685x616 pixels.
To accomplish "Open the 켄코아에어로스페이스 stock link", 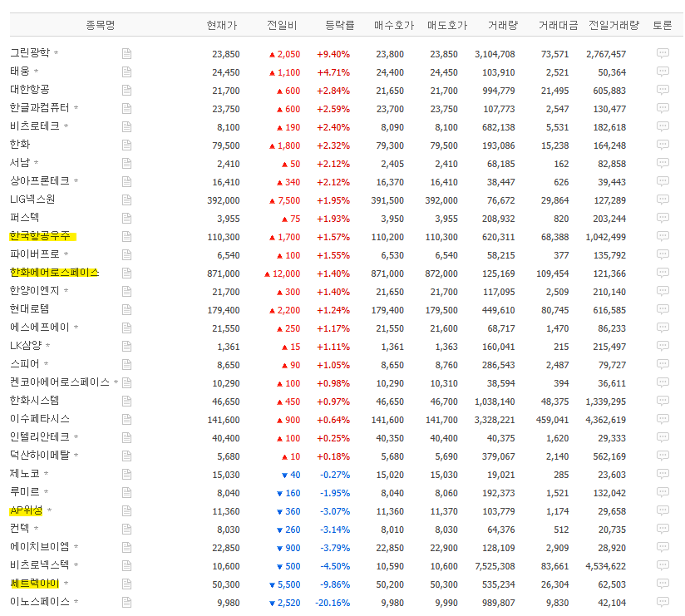I will coord(60,382).
